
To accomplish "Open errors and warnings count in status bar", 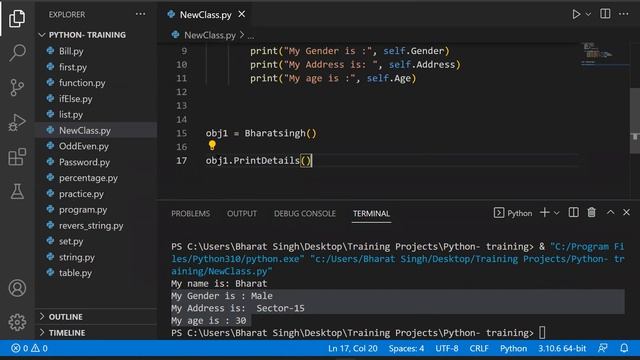I will click(x=29, y=349).
